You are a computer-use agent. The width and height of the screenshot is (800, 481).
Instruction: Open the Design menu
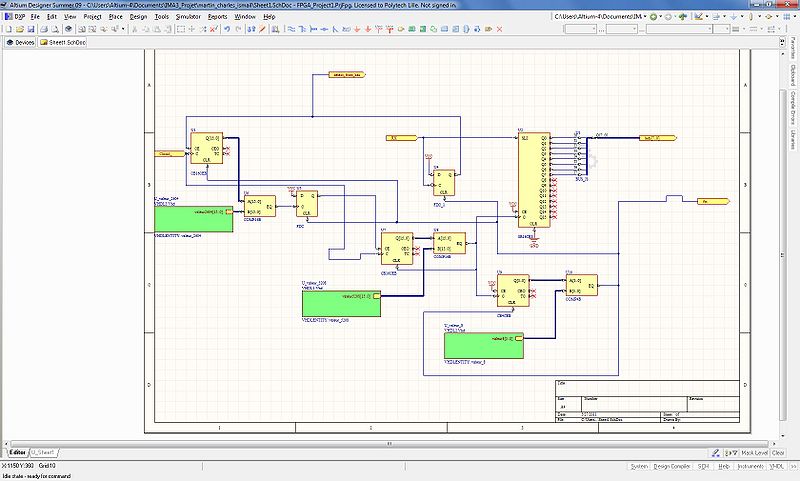[138, 17]
